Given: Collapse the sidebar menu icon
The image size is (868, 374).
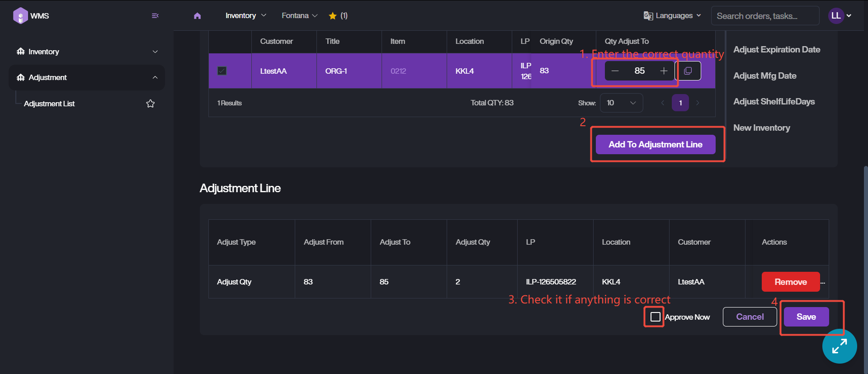Looking at the screenshot, I should 155,16.
